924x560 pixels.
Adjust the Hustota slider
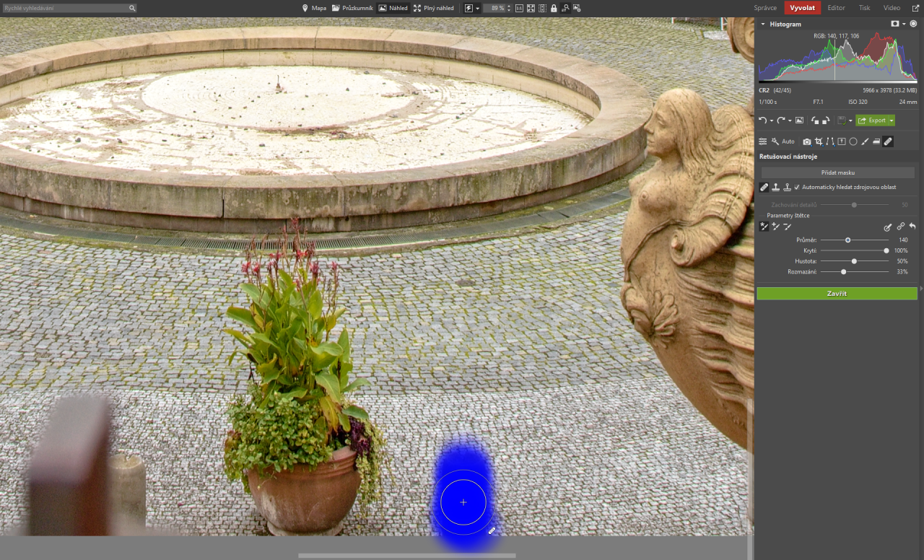click(855, 261)
